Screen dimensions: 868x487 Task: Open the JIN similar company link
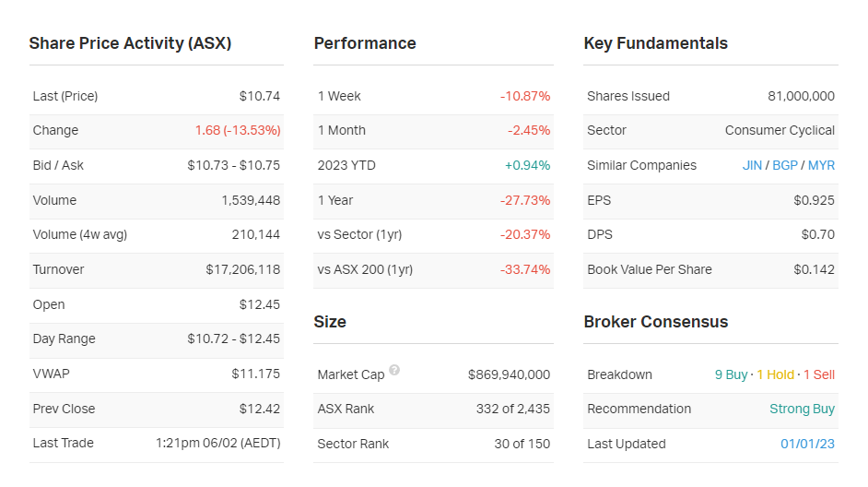752,166
